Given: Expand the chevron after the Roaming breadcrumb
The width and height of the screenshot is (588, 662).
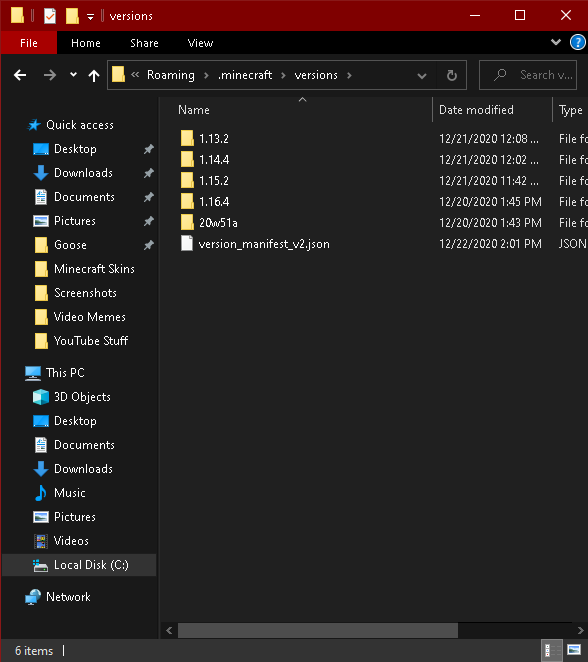Looking at the screenshot, I should point(206,76).
